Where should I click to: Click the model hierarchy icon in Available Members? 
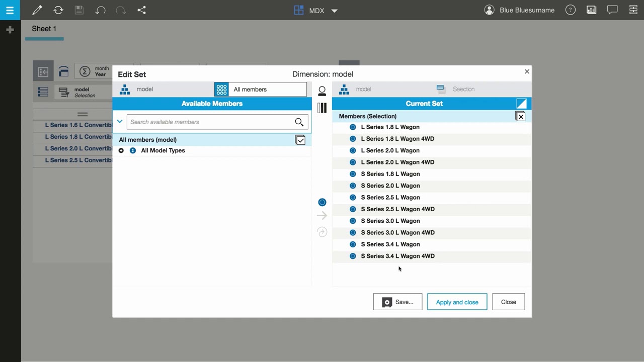coord(125,89)
